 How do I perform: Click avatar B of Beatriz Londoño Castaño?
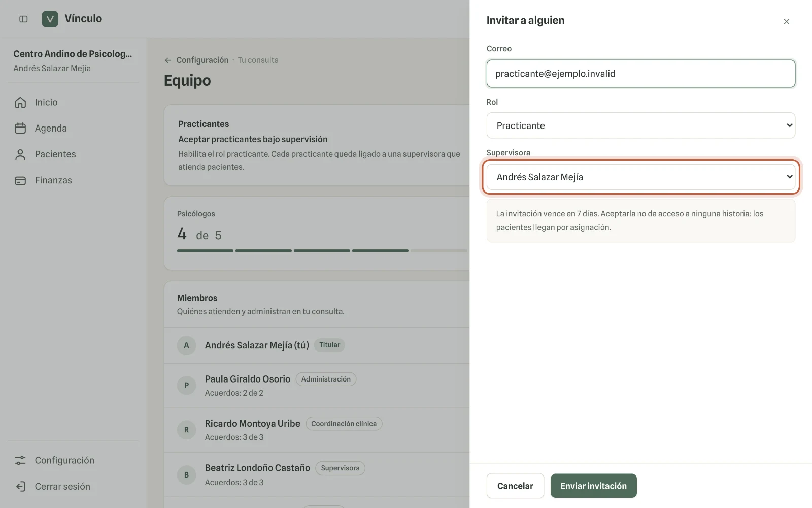coord(186,474)
